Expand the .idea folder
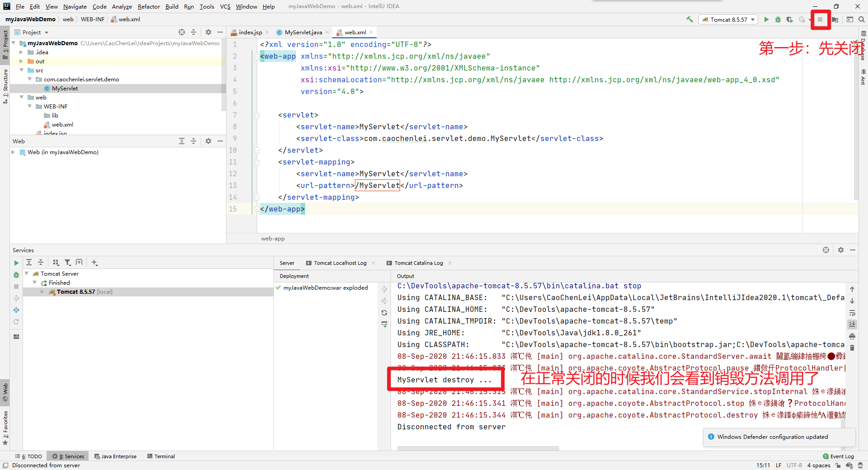Image resolution: width=868 pixels, height=470 pixels. click(x=21, y=52)
